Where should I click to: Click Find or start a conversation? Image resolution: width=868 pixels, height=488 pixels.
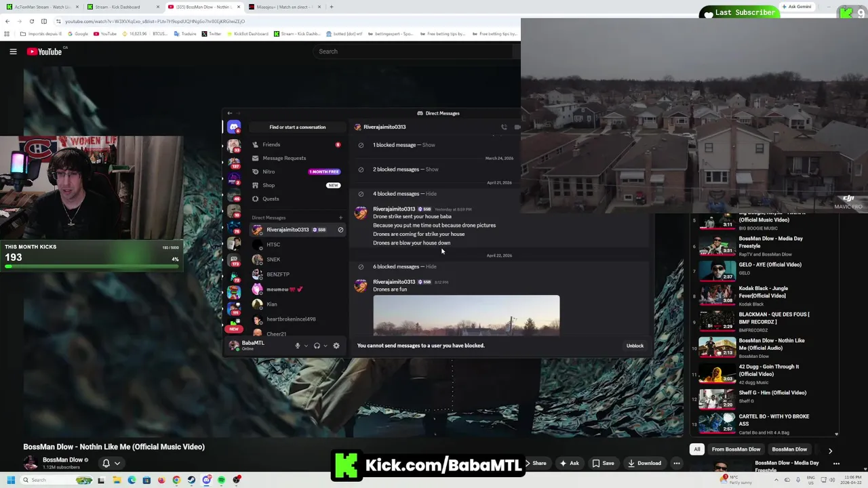click(298, 127)
